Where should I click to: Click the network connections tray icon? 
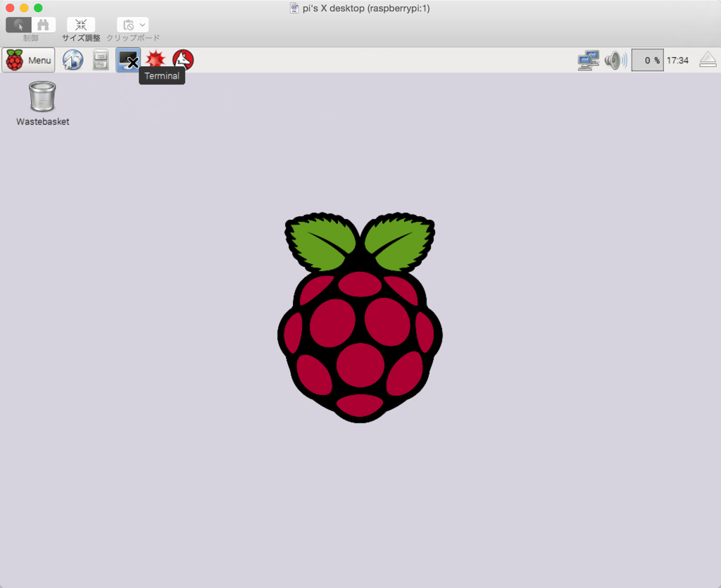pyautogui.click(x=589, y=61)
